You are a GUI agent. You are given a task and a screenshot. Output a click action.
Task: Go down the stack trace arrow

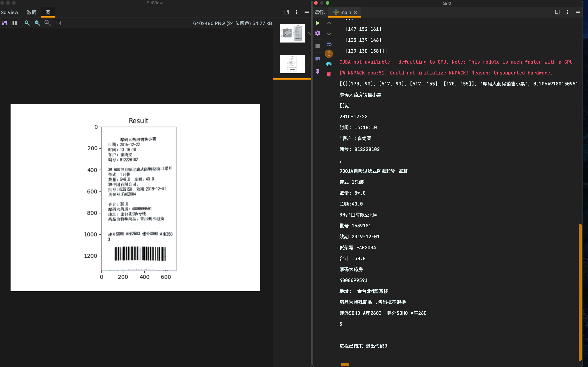click(x=329, y=34)
